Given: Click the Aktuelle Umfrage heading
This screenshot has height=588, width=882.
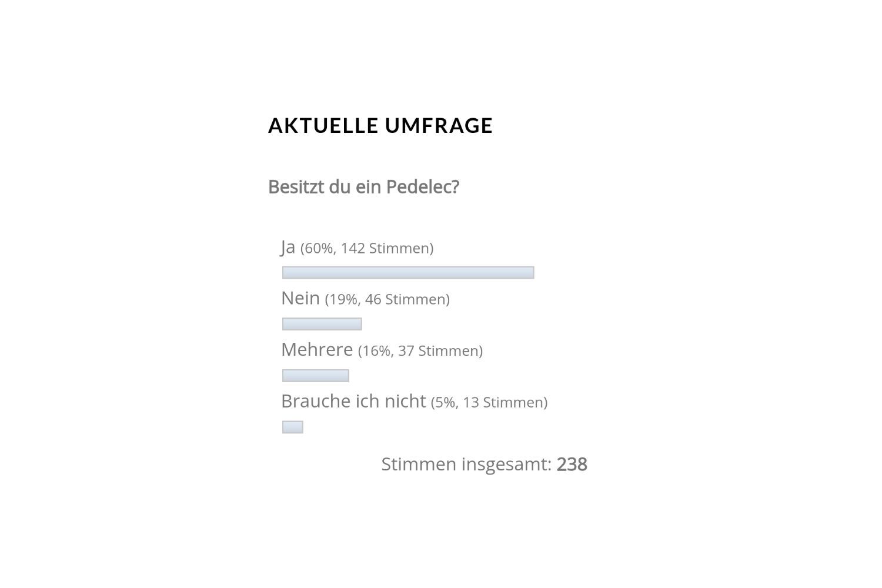Looking at the screenshot, I should 380,125.
